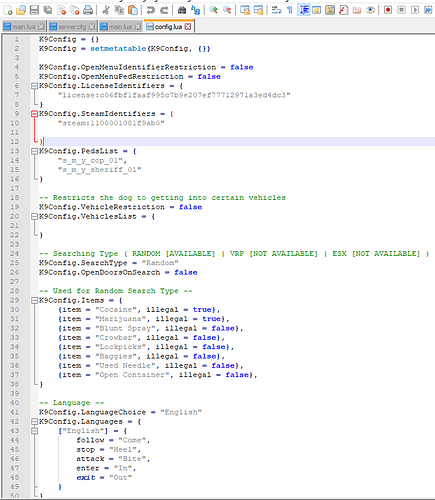Start macro recording with red record button
Viewport: 435px width, 500px height.
click(x=388, y=10)
